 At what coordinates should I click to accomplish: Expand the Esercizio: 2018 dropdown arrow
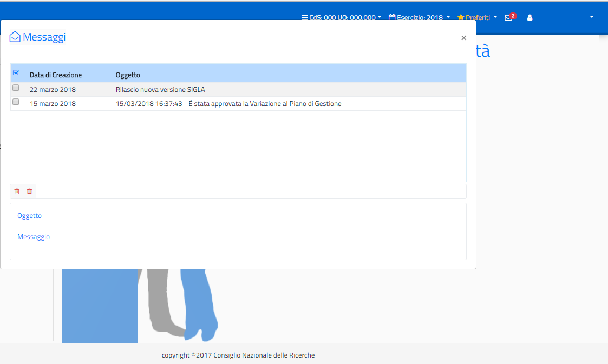pos(448,17)
